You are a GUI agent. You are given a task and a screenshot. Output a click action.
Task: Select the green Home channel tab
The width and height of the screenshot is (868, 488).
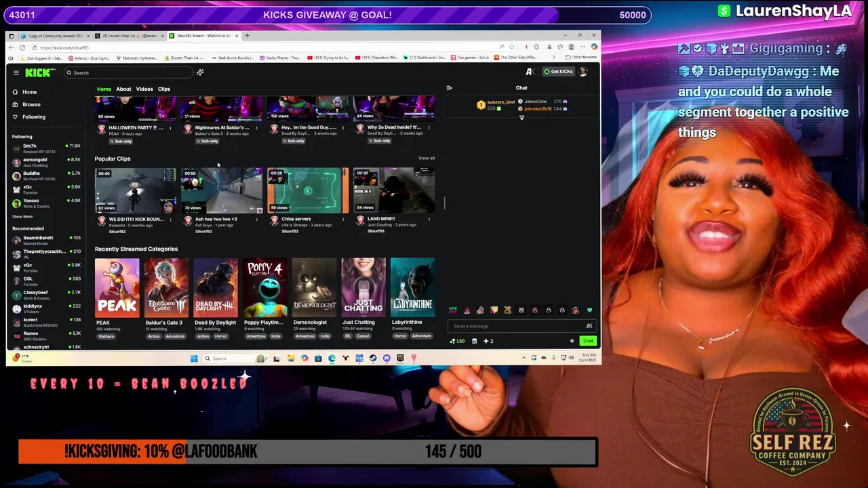tap(104, 89)
